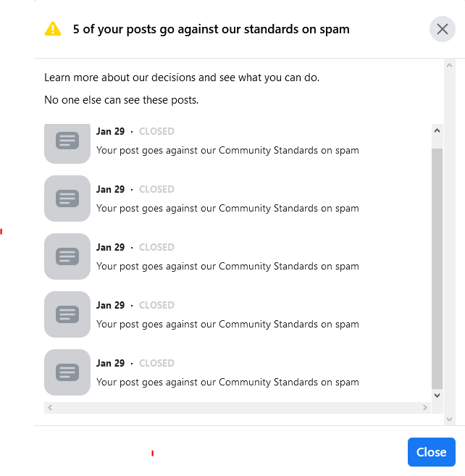Image resolution: width=465 pixels, height=476 pixels.
Task: Click the horizontal scrollbar's left arrow
Action: tap(49, 408)
